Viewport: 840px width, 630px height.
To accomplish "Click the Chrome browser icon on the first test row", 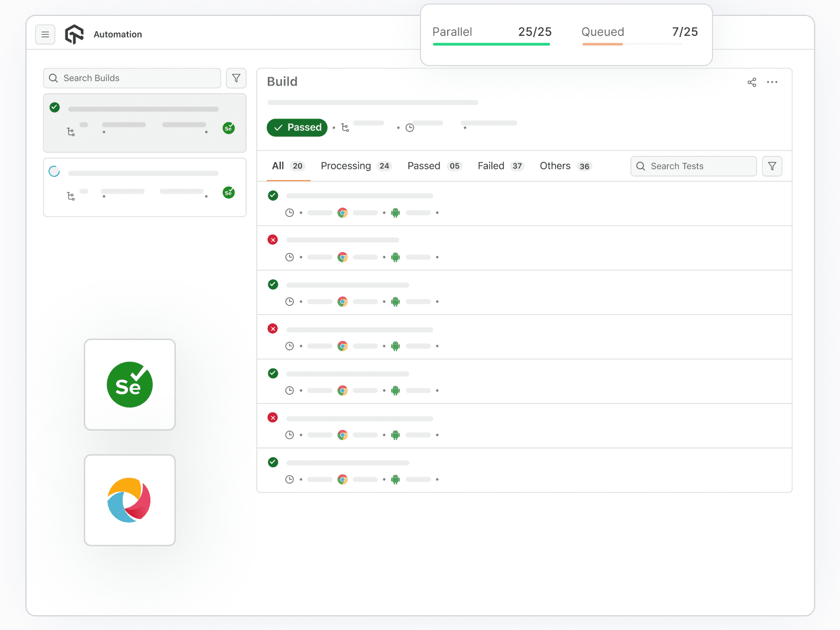I will 343,212.
